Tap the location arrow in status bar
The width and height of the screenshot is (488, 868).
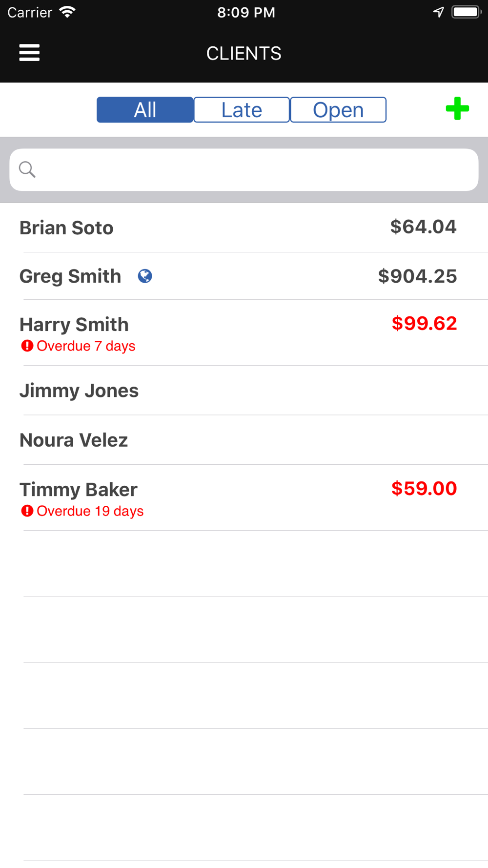[438, 12]
